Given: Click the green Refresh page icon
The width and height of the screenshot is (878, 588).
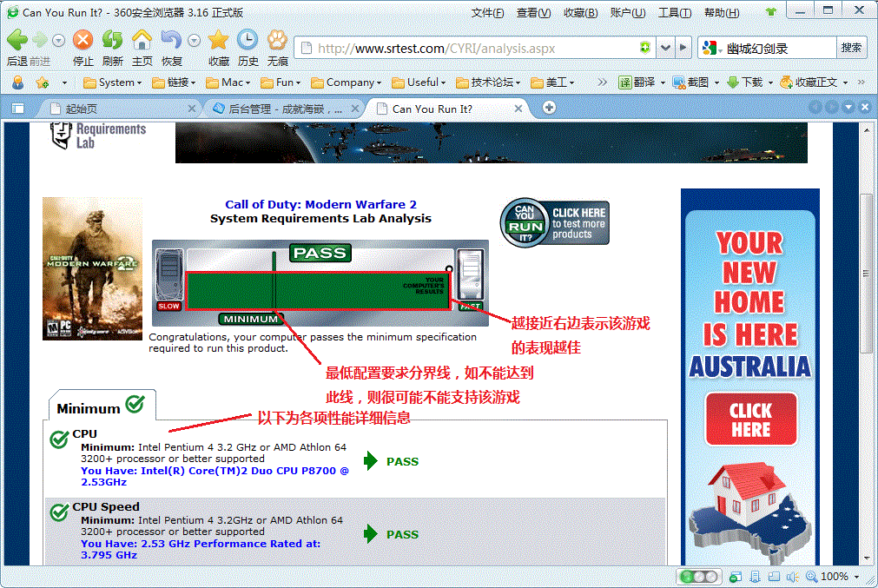Looking at the screenshot, I should pos(113,40).
